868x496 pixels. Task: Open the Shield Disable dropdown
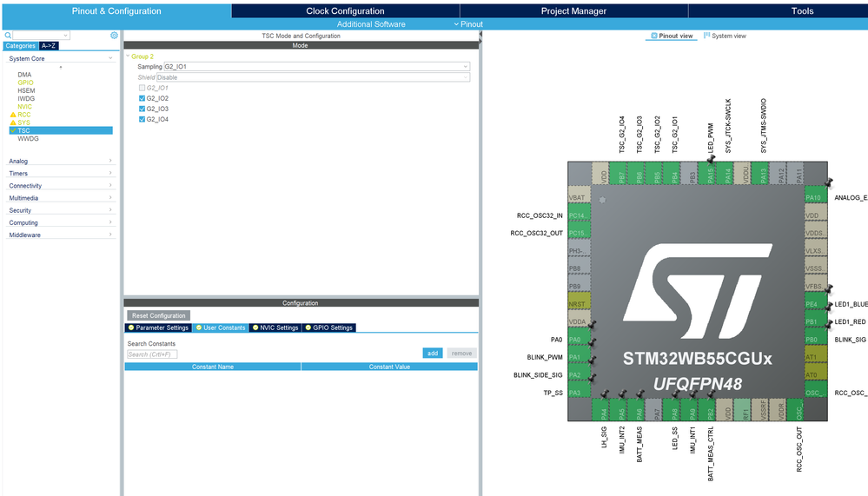click(x=314, y=77)
